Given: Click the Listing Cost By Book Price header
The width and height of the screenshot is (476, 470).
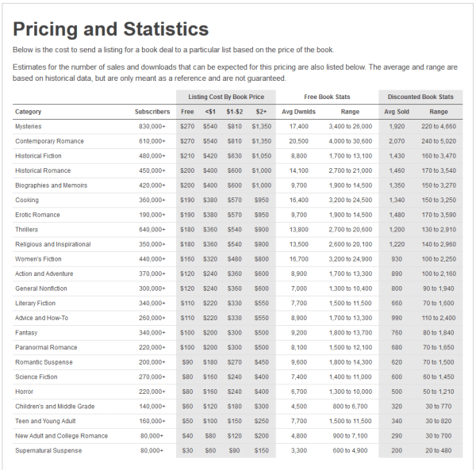Looking at the screenshot, I should (x=226, y=97).
